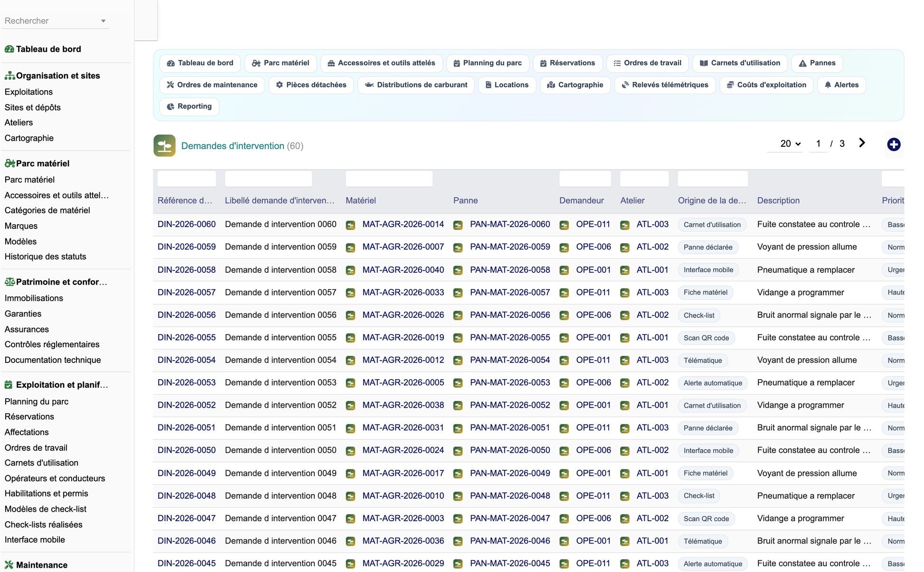Open request DIN-2026-0052 link

pos(187,405)
